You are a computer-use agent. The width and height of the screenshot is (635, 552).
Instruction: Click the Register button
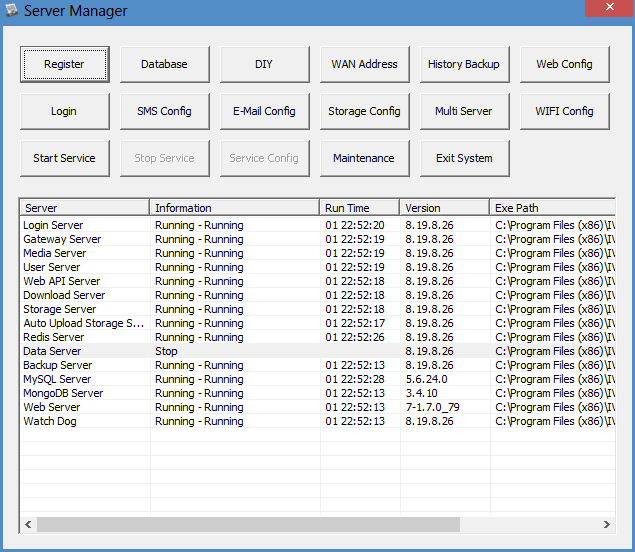pos(65,64)
